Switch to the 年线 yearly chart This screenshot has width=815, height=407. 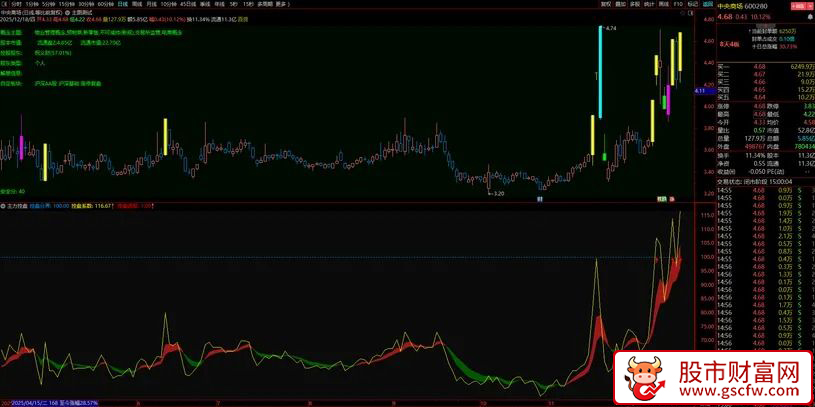point(220,4)
